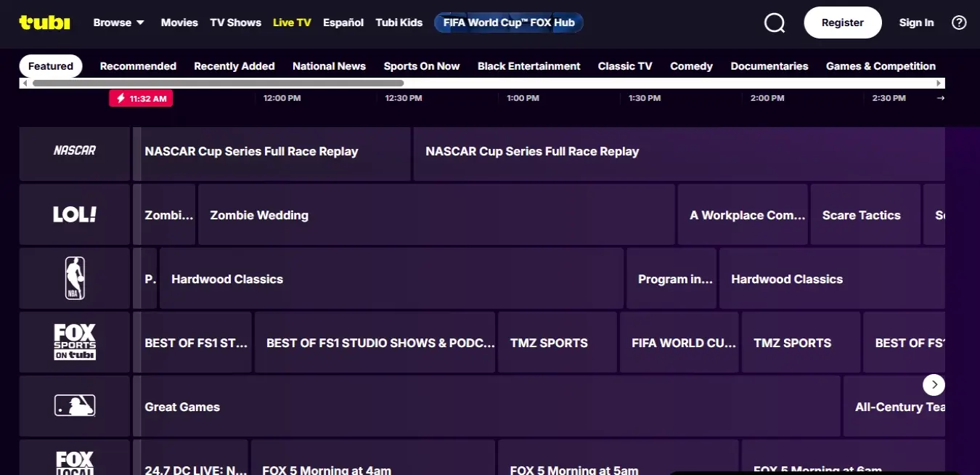This screenshot has width=980, height=475.
Task: Select the Documentaries tab
Action: click(x=769, y=66)
